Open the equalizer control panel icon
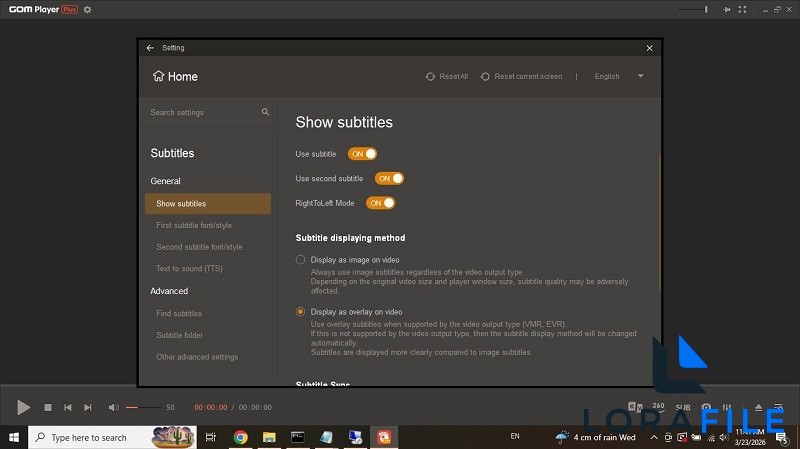The height and width of the screenshot is (449, 800). [x=727, y=407]
